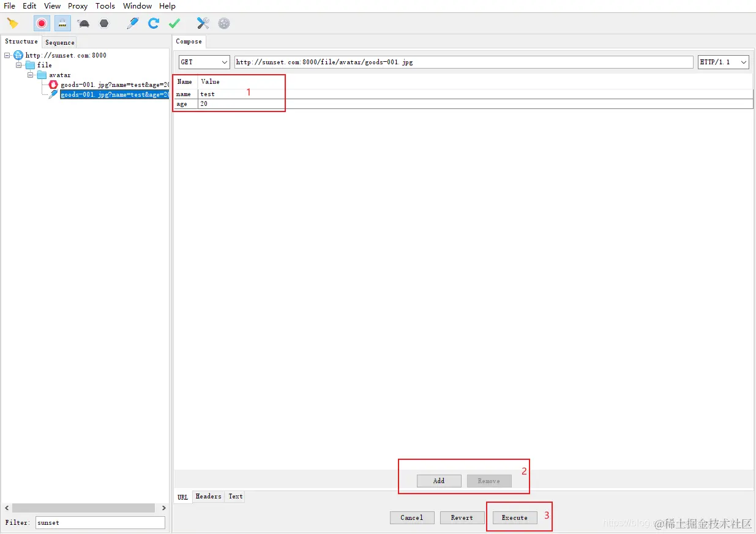The image size is (756, 534).
Task: Open the Help menu
Action: [x=167, y=6]
